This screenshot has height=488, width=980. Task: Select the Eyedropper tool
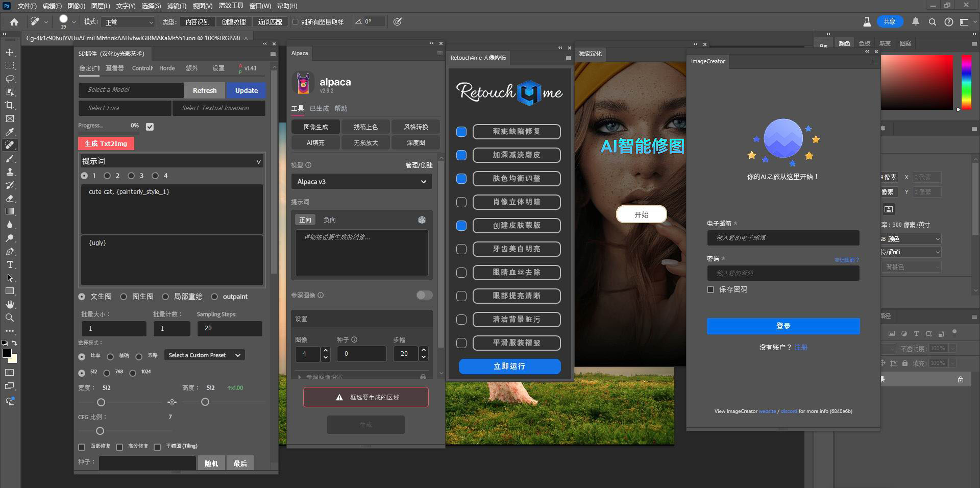(x=10, y=132)
